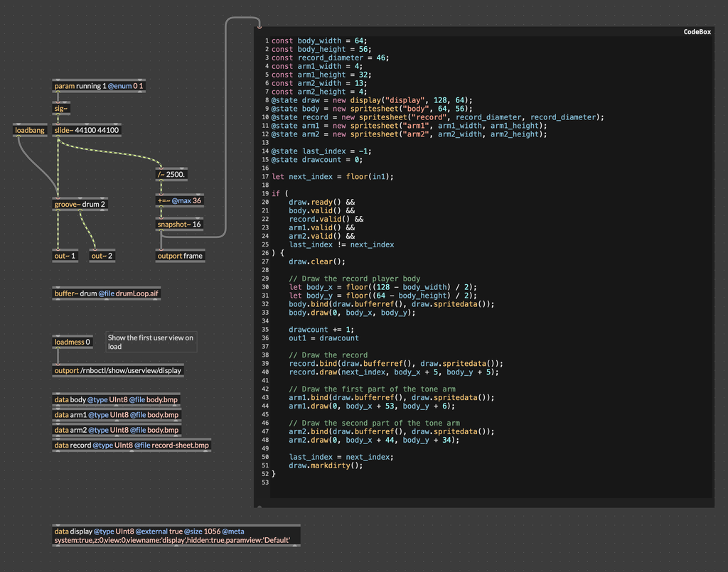Click the CodeBox title label
Screen dimensions: 728x572
coord(696,32)
